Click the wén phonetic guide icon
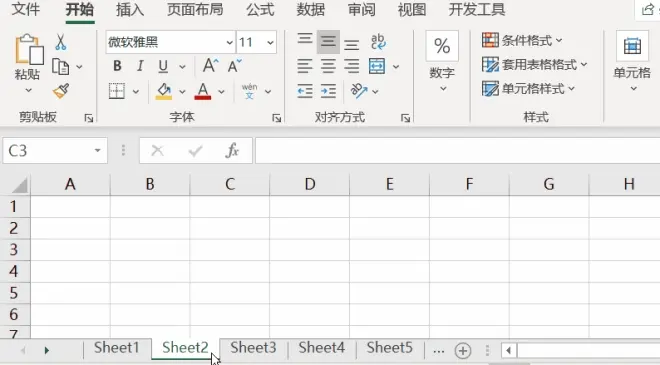This screenshot has height=365, width=660. point(249,91)
